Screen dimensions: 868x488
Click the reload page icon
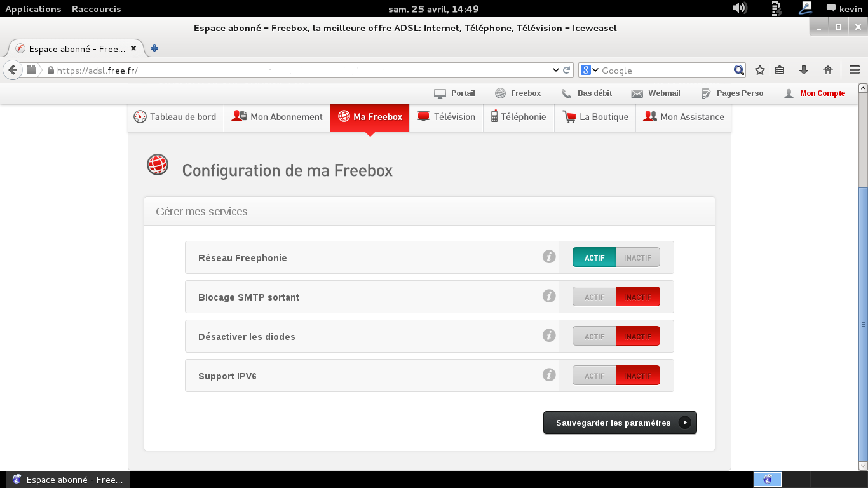566,70
